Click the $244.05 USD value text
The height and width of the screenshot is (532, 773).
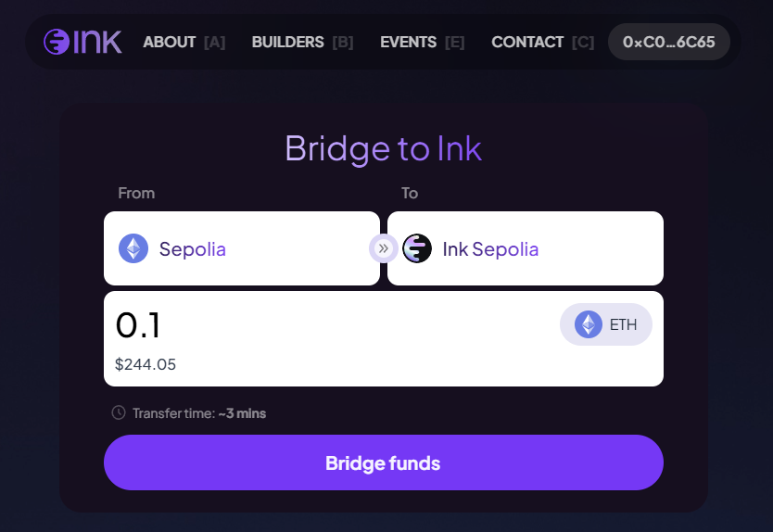click(x=146, y=365)
